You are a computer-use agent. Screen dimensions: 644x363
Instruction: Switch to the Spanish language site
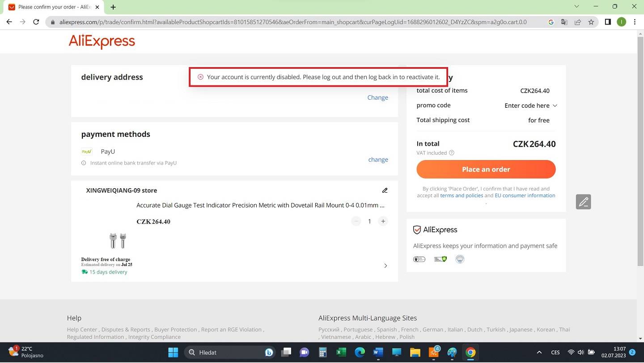(x=386, y=329)
